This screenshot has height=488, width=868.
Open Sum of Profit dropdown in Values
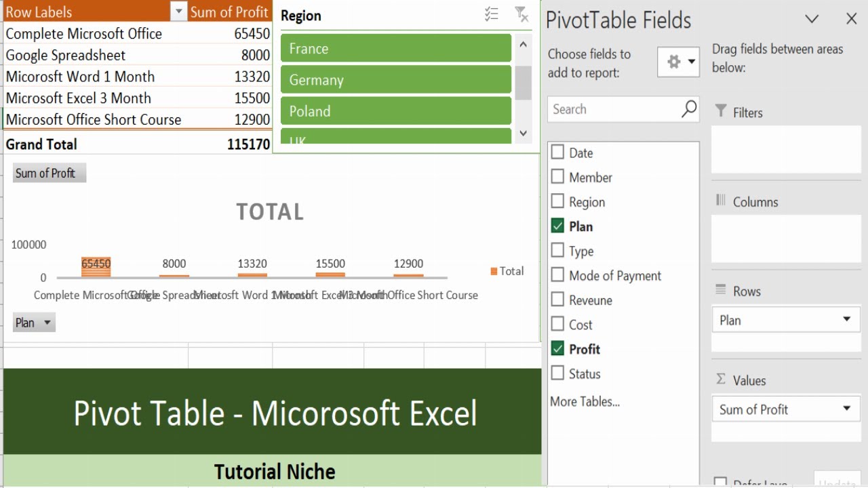[x=846, y=409]
